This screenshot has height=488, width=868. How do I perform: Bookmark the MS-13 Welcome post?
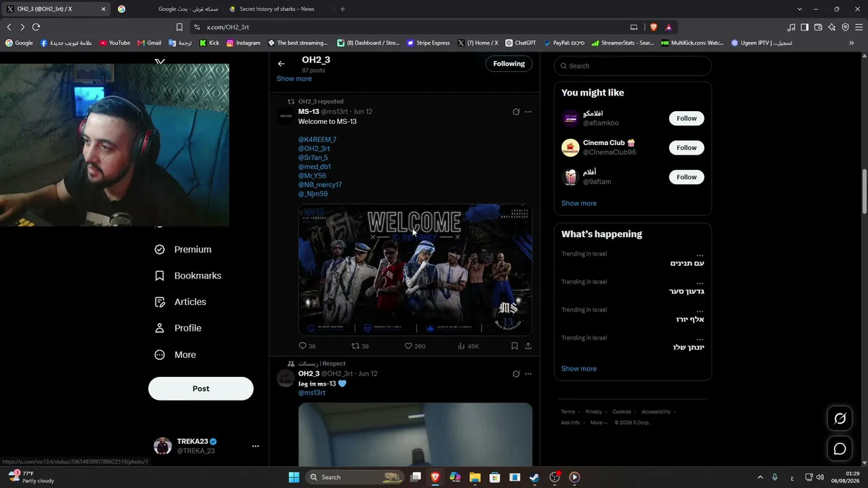point(515,346)
